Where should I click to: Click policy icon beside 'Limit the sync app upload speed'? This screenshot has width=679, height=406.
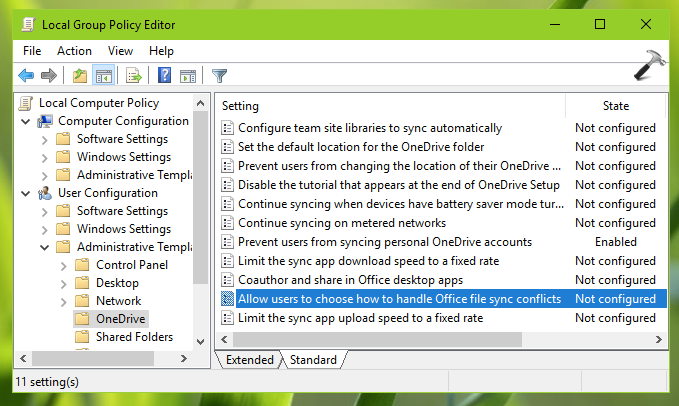[x=227, y=318]
